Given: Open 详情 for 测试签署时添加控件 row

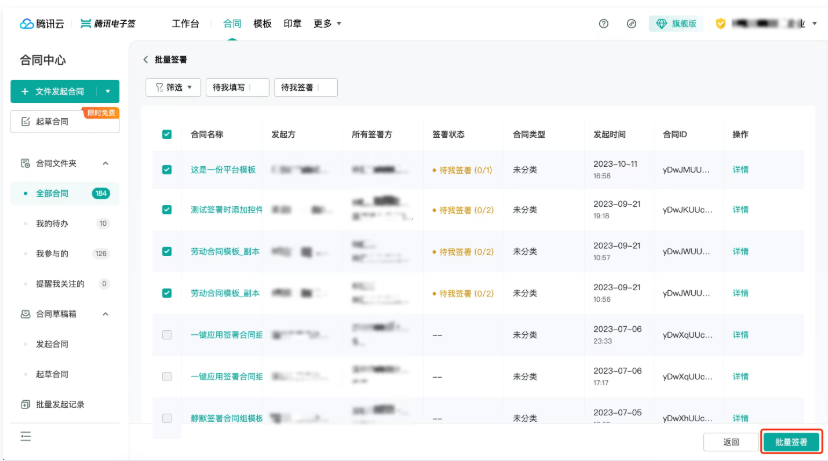Looking at the screenshot, I should (x=740, y=210).
